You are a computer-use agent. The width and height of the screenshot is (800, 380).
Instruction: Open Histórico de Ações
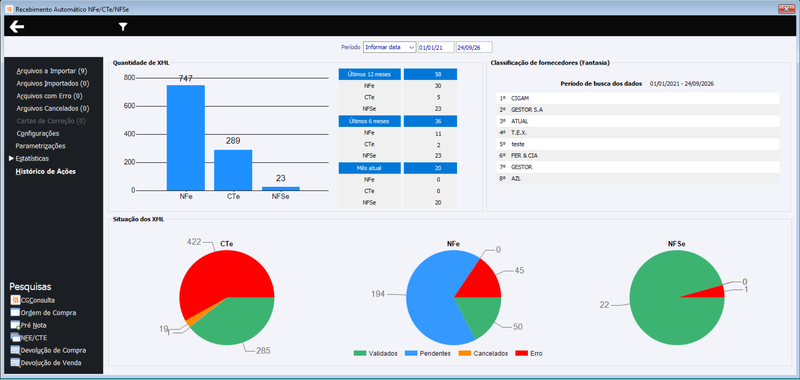pos(46,171)
